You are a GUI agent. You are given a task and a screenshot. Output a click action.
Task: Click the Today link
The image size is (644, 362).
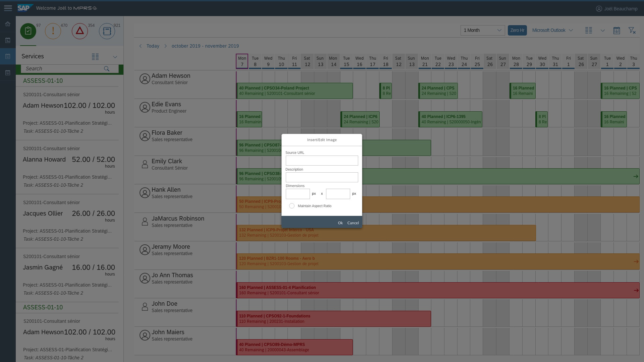click(153, 46)
